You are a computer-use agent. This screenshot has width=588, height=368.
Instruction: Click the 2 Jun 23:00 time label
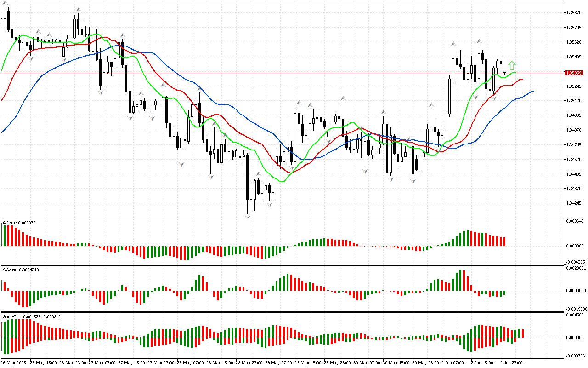click(511, 362)
